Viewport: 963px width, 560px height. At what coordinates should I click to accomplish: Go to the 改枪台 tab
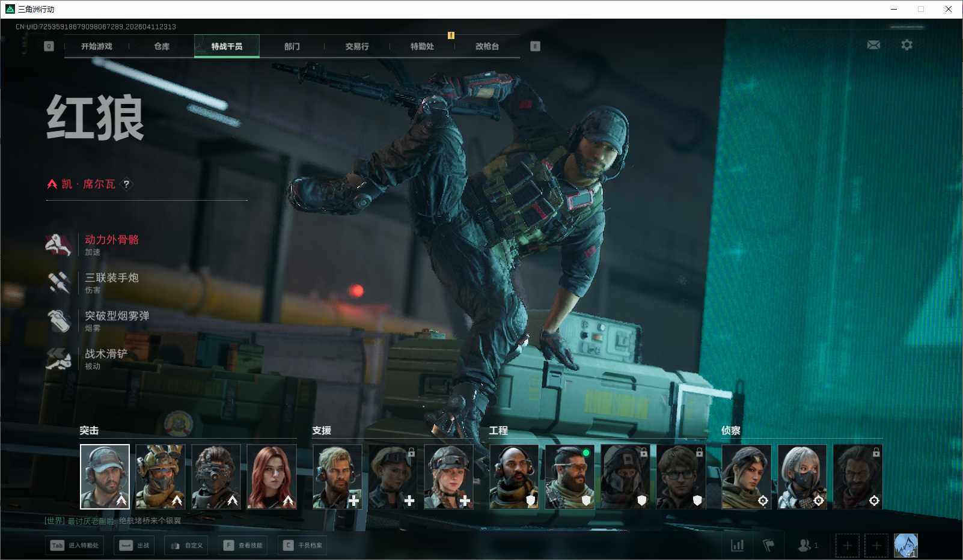tap(487, 46)
